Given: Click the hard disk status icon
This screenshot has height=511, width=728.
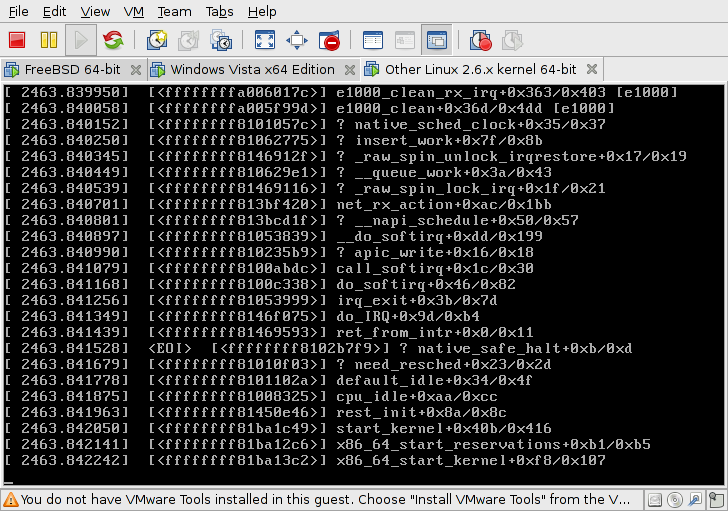Looking at the screenshot, I should click(x=655, y=500).
